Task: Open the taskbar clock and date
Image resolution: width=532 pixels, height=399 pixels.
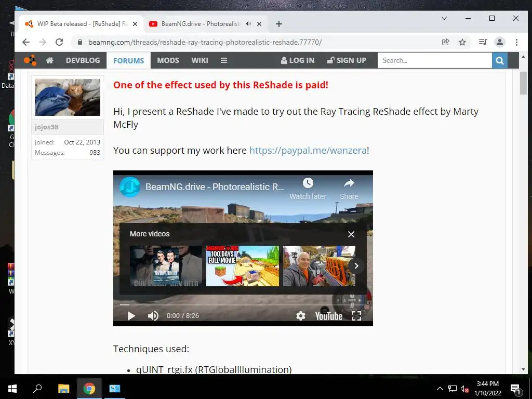Action: [487, 389]
